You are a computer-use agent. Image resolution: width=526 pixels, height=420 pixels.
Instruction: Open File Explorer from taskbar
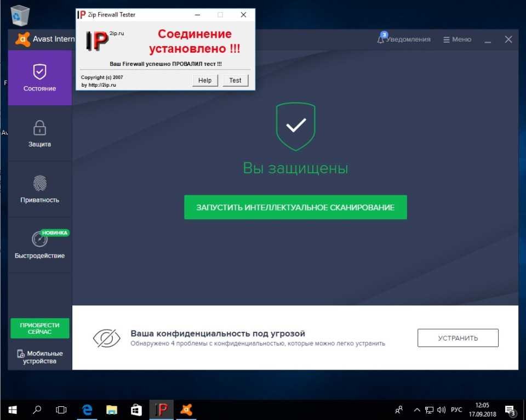pos(112,410)
